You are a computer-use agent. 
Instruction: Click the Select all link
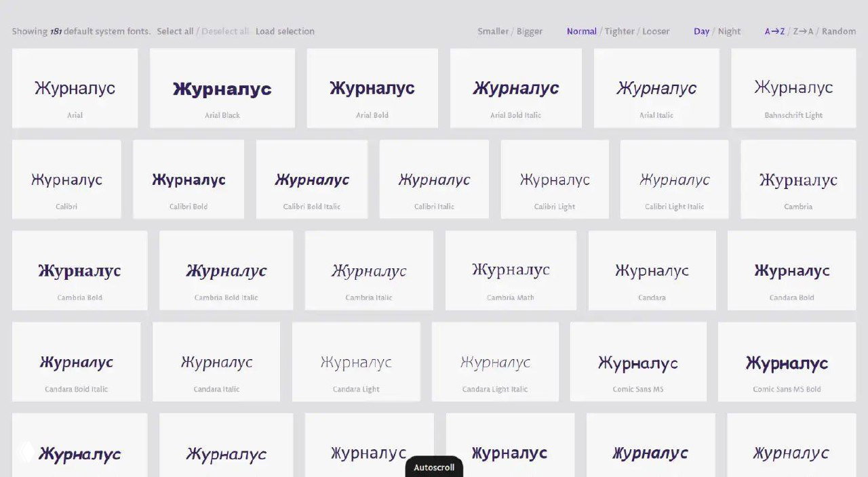(175, 31)
